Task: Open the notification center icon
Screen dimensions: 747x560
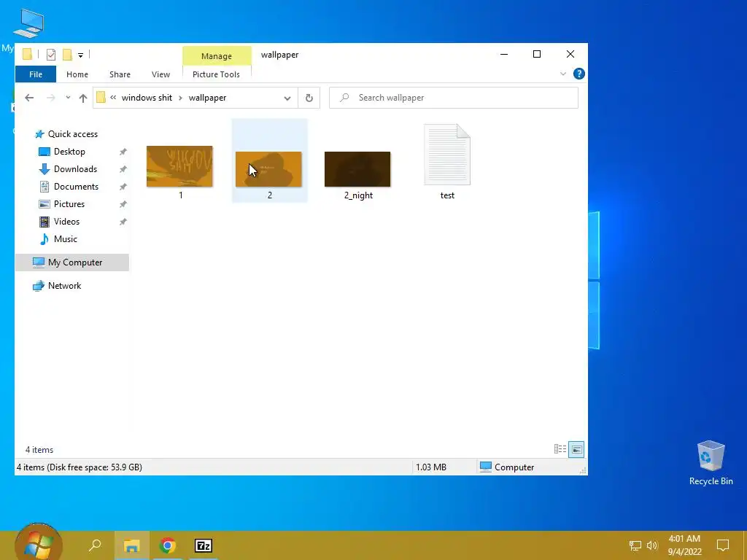Action: tap(723, 545)
